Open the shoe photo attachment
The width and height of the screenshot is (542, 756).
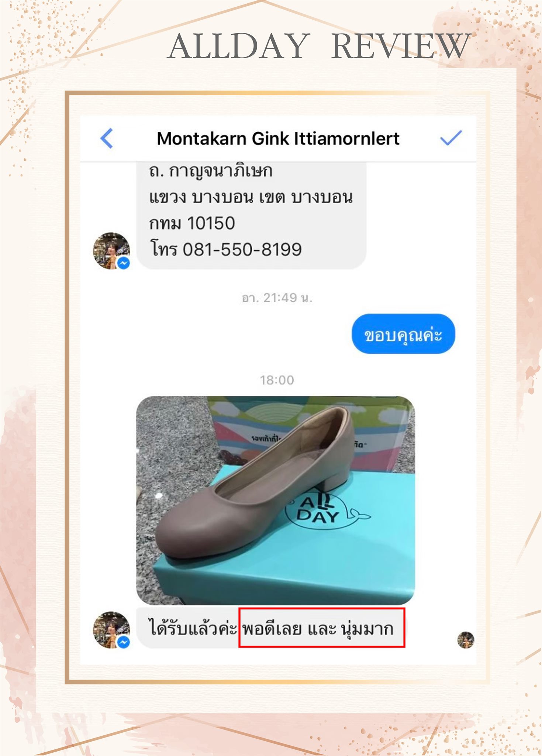click(276, 500)
